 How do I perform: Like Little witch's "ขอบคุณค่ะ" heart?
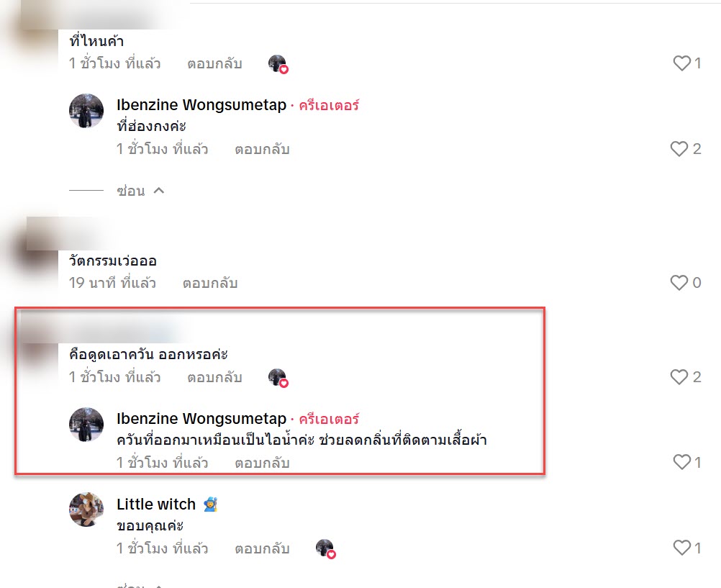pos(682,548)
